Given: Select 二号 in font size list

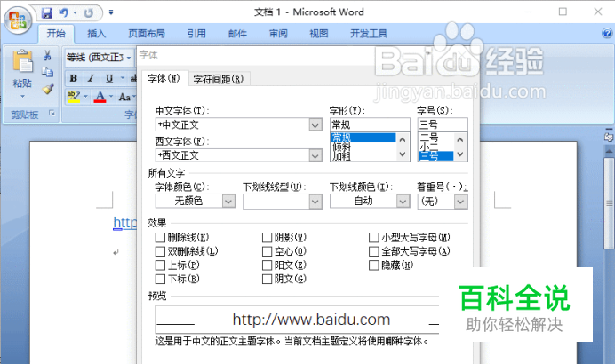Looking at the screenshot, I should 428,138.
